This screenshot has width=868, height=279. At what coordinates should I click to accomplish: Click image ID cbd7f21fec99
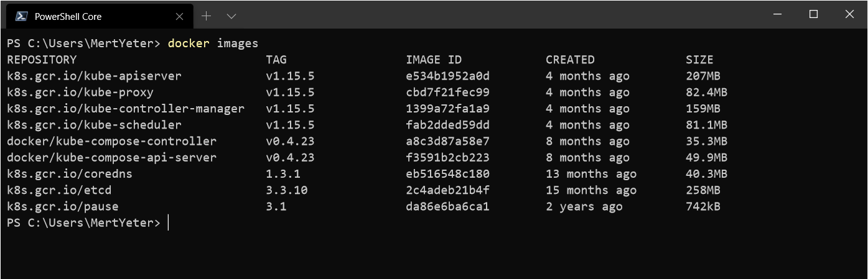pyautogui.click(x=447, y=93)
